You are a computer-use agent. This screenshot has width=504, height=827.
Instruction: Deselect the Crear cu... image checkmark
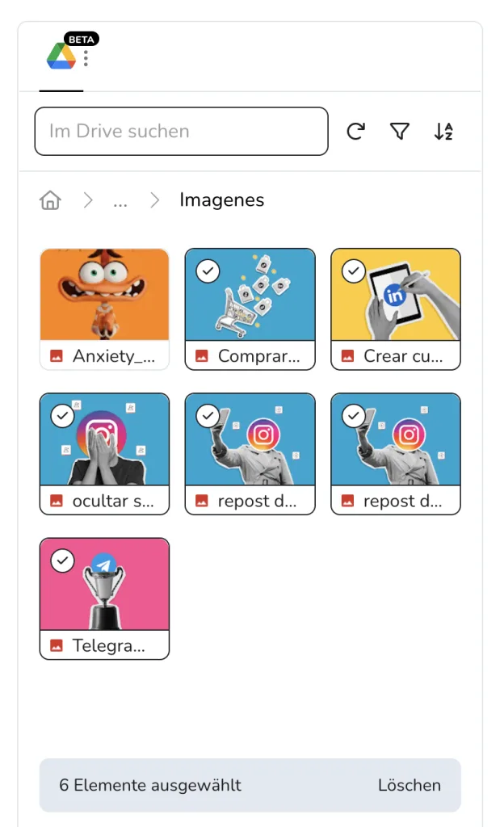353,271
